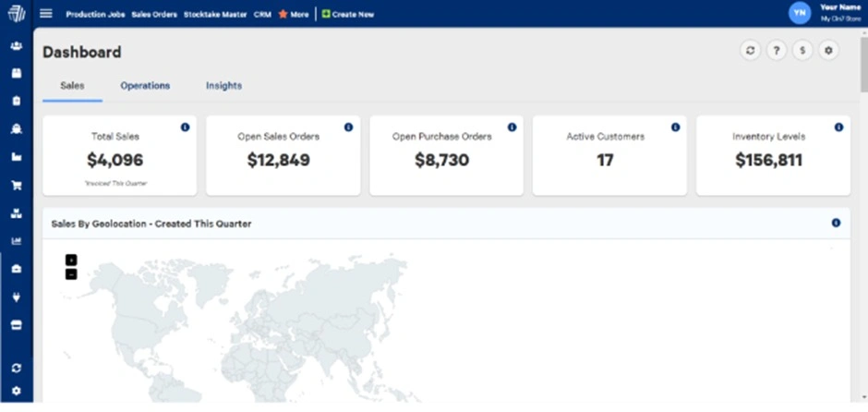Viewport: 868px width, 412px height.
Task: Zoom in on the geolocation map
Action: coord(71,260)
